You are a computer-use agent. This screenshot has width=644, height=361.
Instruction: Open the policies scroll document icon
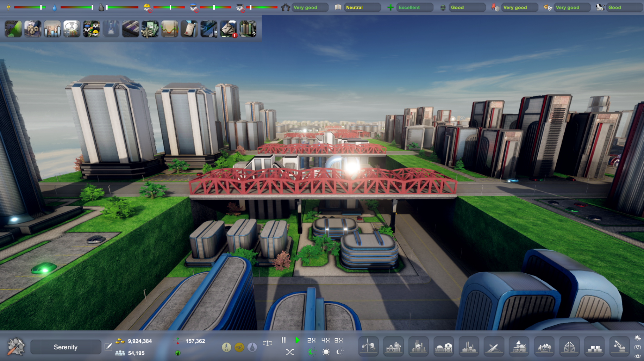[189, 29]
